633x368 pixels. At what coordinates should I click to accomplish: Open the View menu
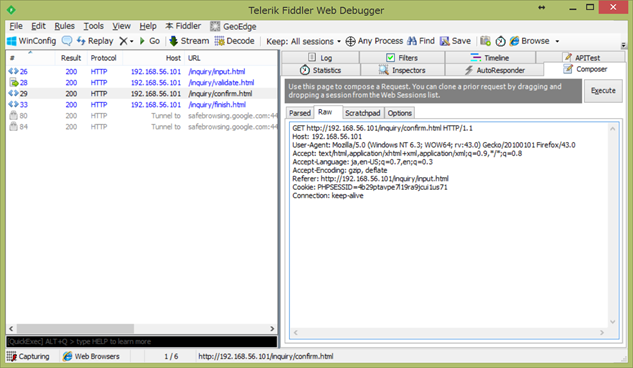(122, 26)
